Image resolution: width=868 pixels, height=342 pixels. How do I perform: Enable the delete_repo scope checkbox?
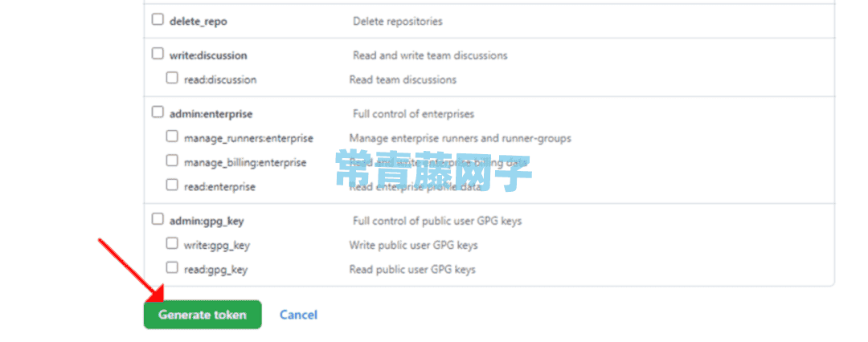click(158, 20)
